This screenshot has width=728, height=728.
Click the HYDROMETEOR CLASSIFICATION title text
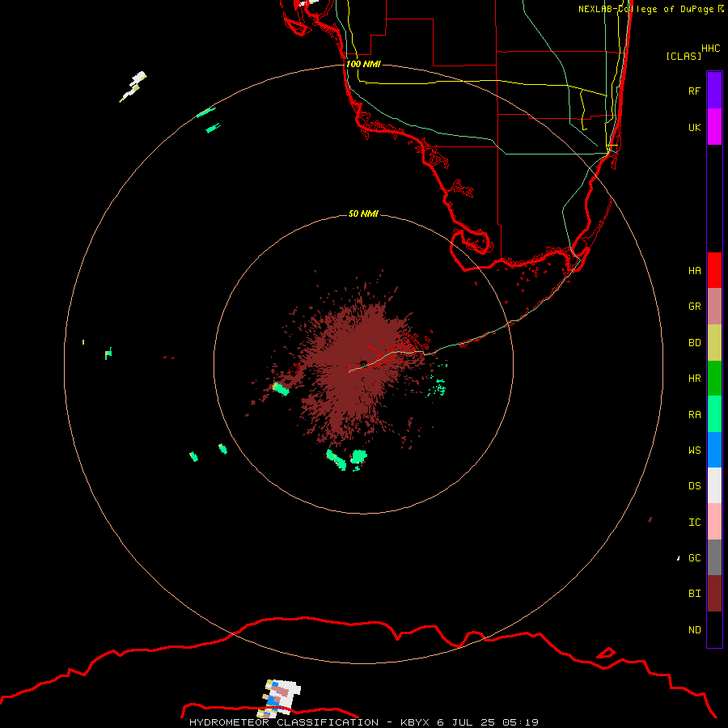284,722
